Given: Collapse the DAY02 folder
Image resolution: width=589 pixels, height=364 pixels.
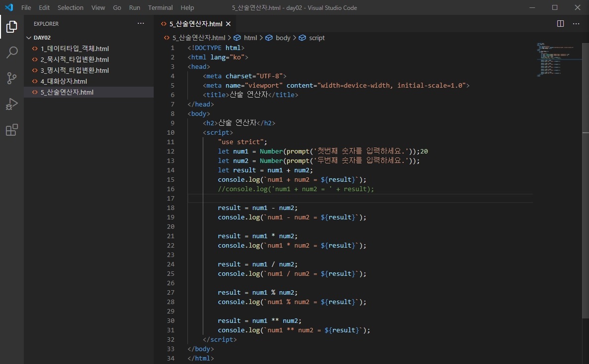Looking at the screenshot, I should pyautogui.click(x=29, y=38).
